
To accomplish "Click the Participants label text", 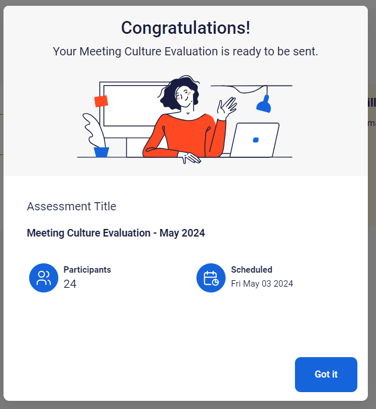I will tap(87, 270).
